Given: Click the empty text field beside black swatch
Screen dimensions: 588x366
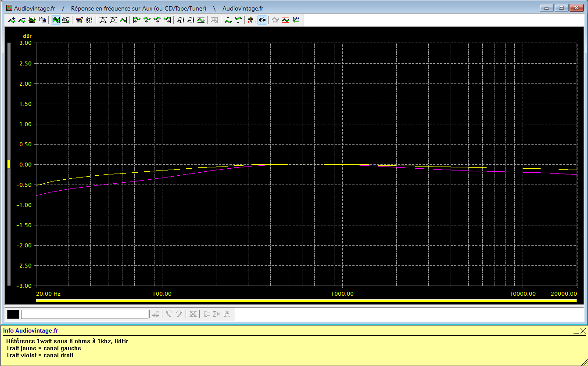Looking at the screenshot, I should (x=84, y=314).
